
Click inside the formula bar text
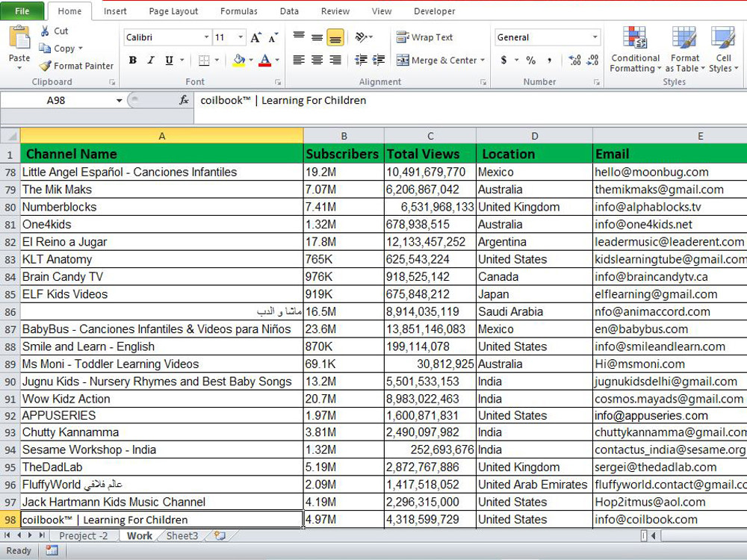point(283,101)
